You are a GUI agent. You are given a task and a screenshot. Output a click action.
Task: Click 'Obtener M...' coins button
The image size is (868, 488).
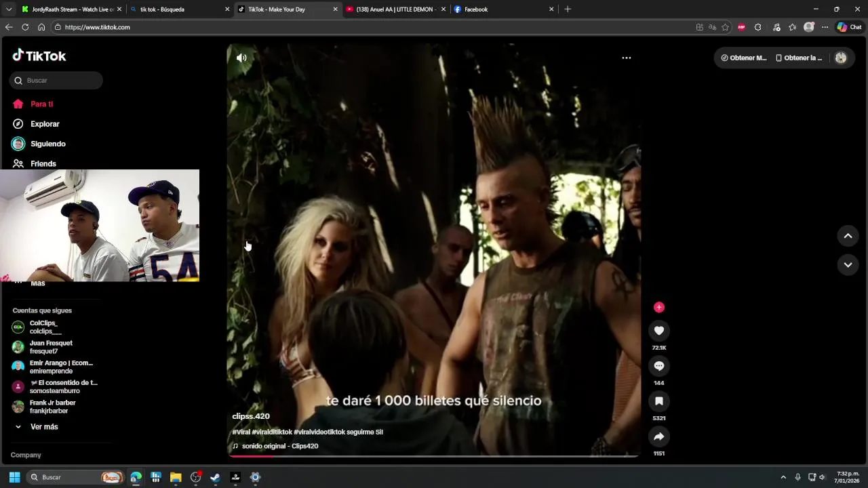tap(744, 58)
